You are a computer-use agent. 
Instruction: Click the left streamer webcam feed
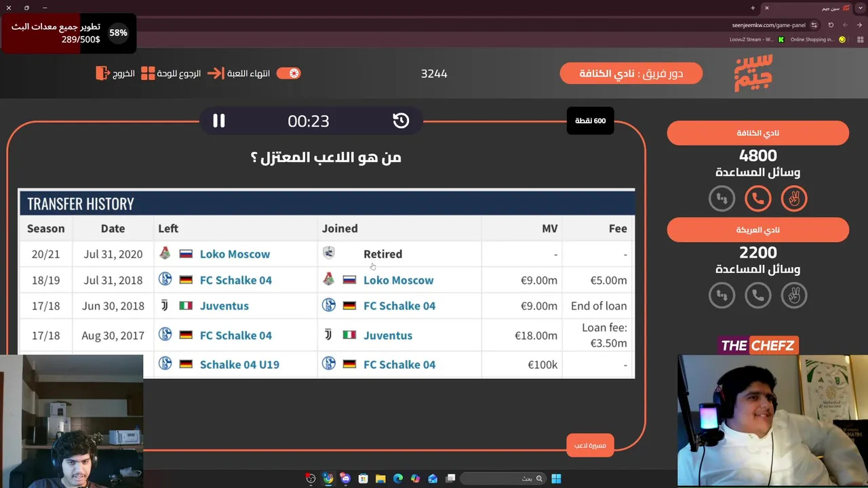[71, 421]
